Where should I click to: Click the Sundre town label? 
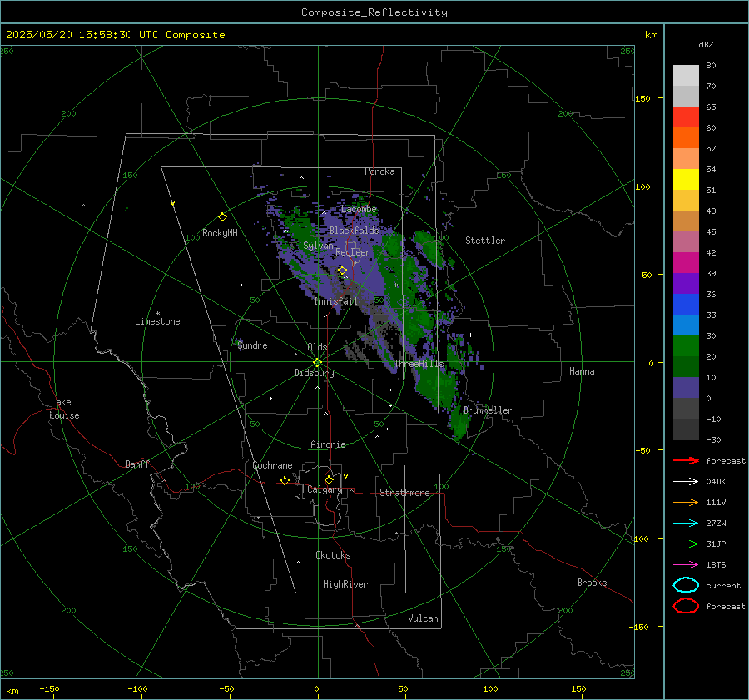(x=252, y=345)
